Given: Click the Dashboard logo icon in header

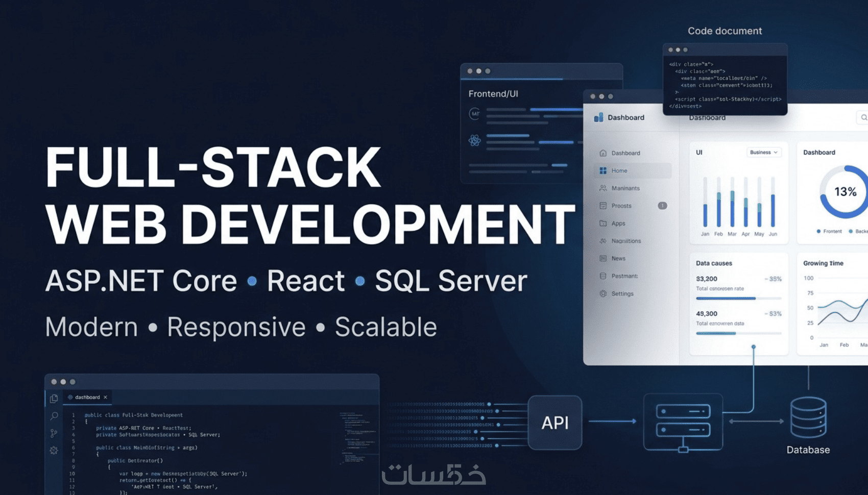Looking at the screenshot, I should [598, 117].
